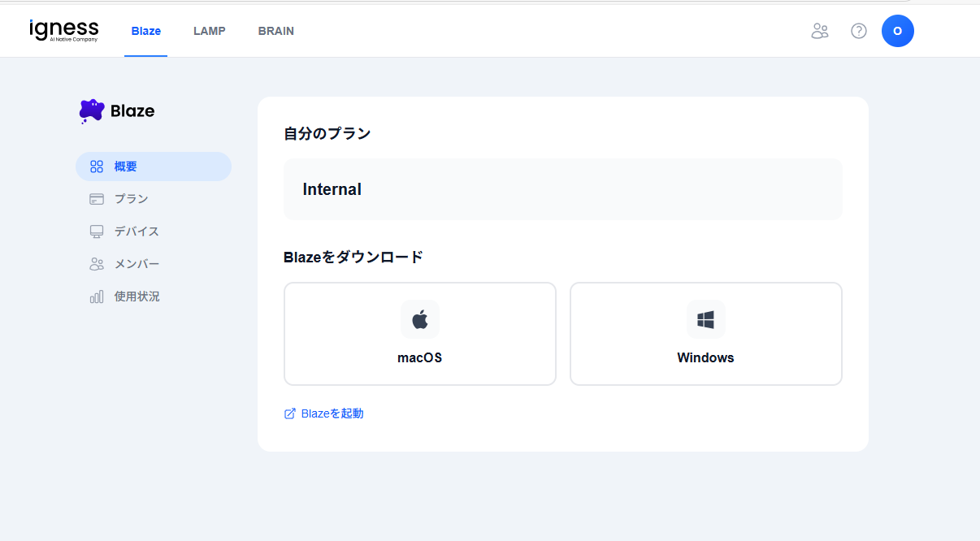Click the Windows logo icon

click(705, 319)
